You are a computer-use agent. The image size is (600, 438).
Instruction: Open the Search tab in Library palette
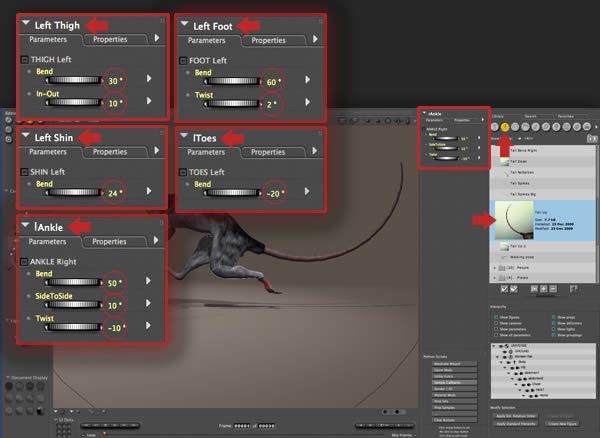pos(530,116)
